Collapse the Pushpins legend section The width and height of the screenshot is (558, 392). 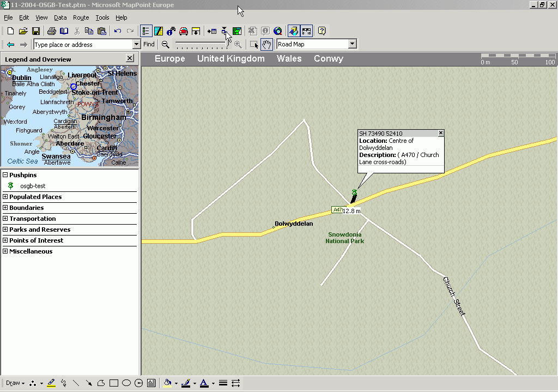coord(5,175)
